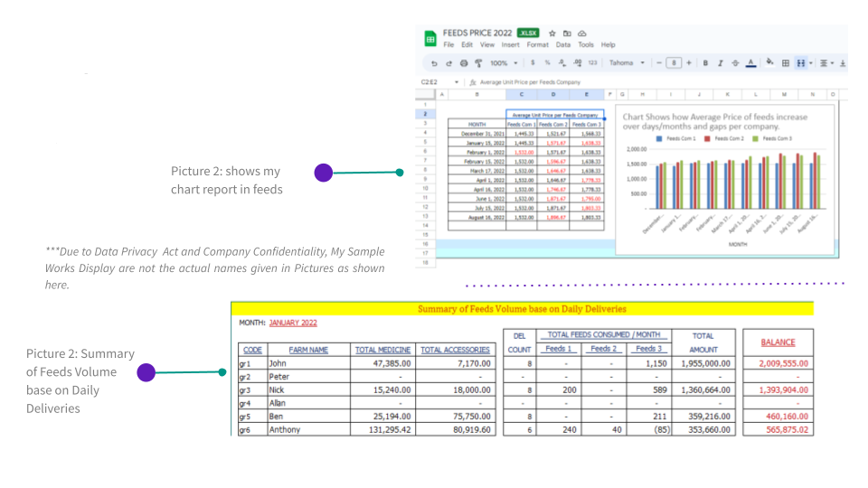Increase decimal places button
This screenshot has height=488, width=868.
click(578, 63)
